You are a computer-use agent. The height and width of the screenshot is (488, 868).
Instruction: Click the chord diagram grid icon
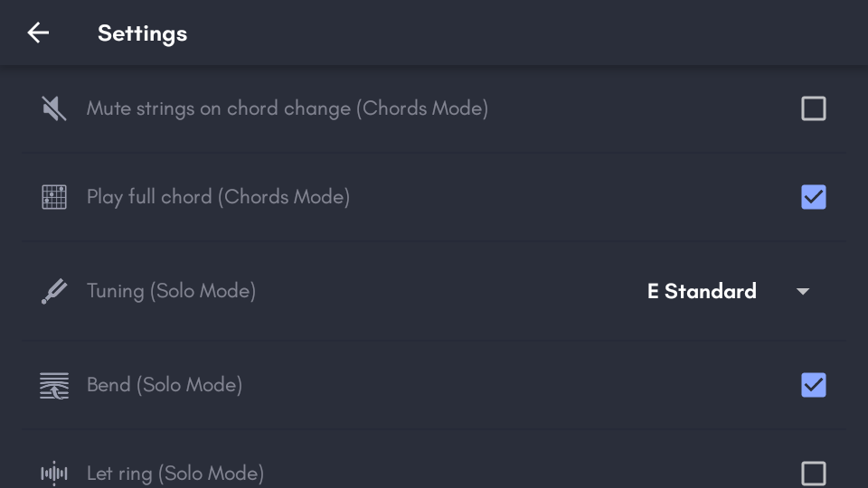[54, 197]
